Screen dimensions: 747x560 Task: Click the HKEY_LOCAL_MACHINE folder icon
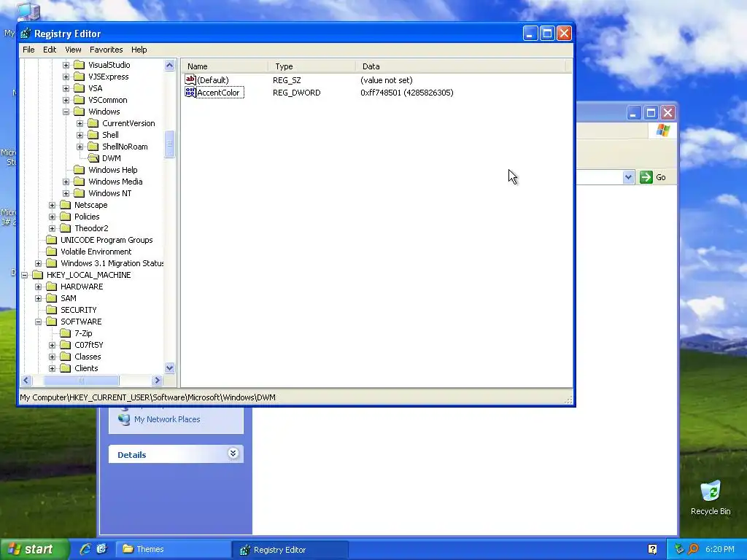pyautogui.click(x=38, y=275)
